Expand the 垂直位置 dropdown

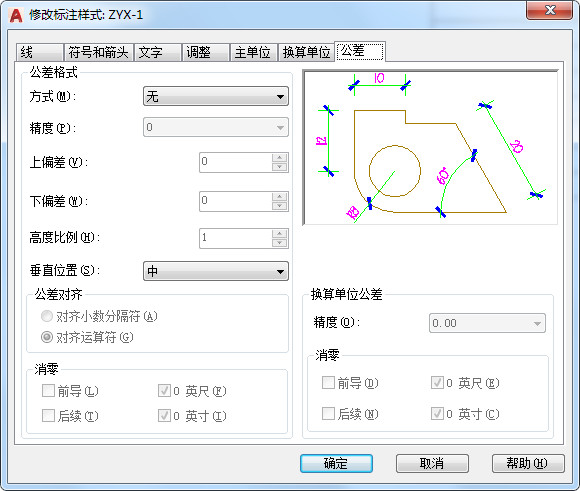pos(216,271)
